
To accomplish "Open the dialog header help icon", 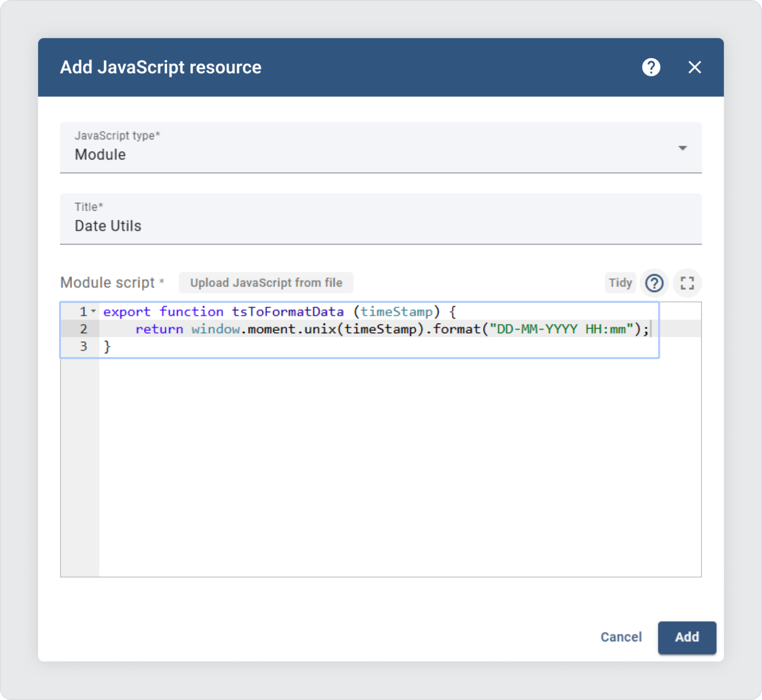I will pos(651,67).
